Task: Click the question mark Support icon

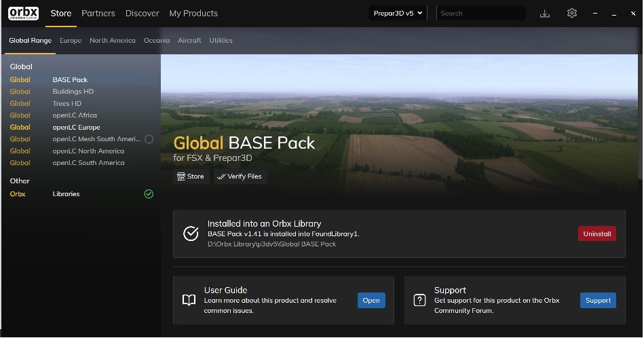Action: click(419, 300)
